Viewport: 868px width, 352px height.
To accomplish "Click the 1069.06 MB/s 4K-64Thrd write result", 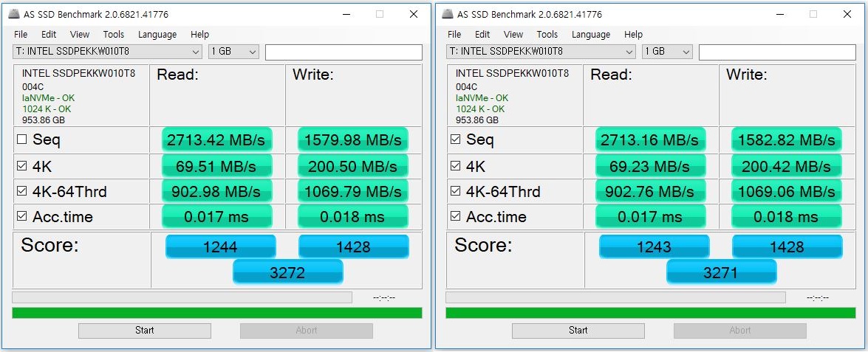I will [786, 191].
